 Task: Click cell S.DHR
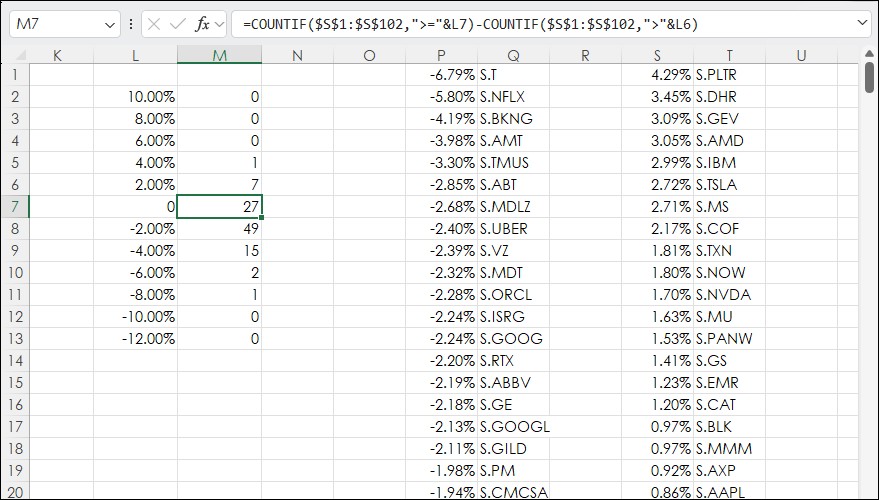click(729, 97)
